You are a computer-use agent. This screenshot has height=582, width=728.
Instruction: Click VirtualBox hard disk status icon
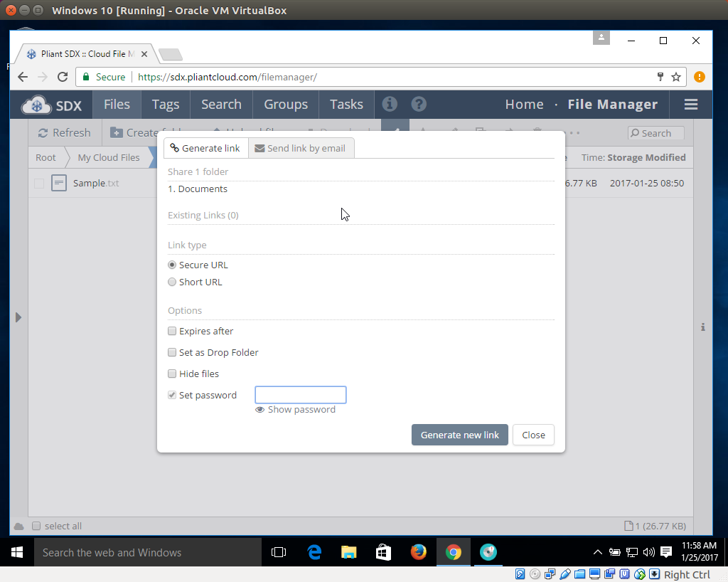point(520,574)
